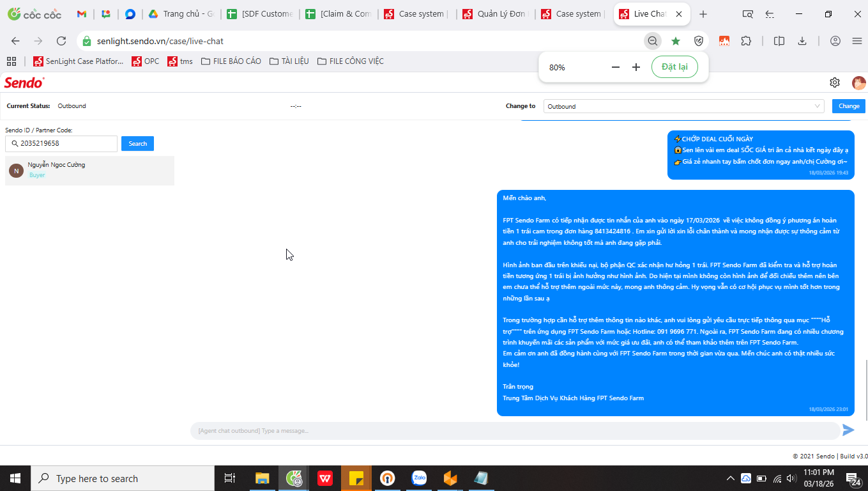Click the Đặt lại zoom reset button
The image size is (868, 491).
(674, 67)
